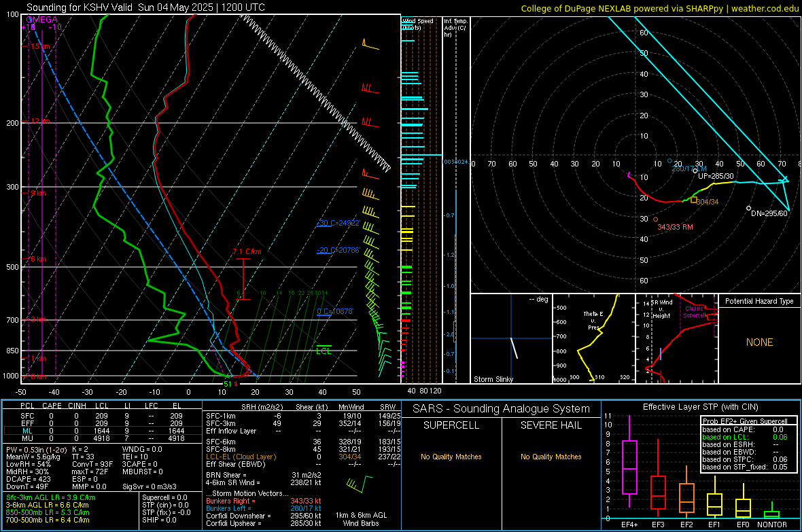Click the Bunkers Left = 280/17 kt entry
This screenshot has width=802, height=532.
264,508
